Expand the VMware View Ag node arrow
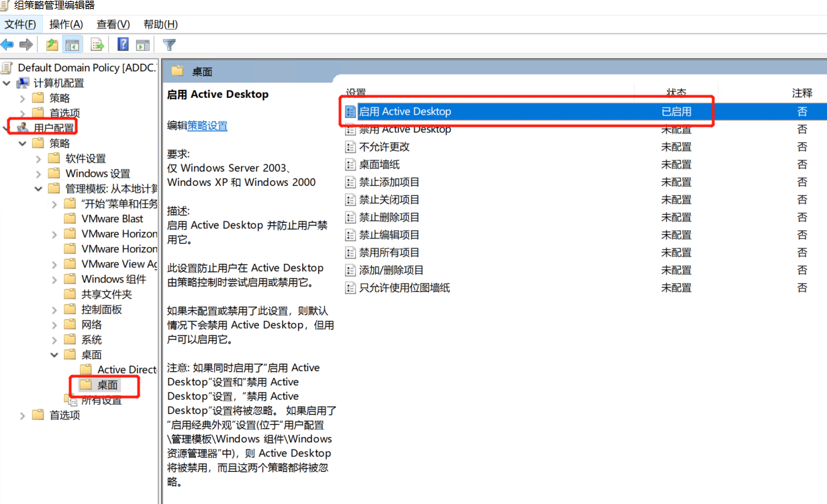The height and width of the screenshot is (504, 827). click(x=55, y=264)
